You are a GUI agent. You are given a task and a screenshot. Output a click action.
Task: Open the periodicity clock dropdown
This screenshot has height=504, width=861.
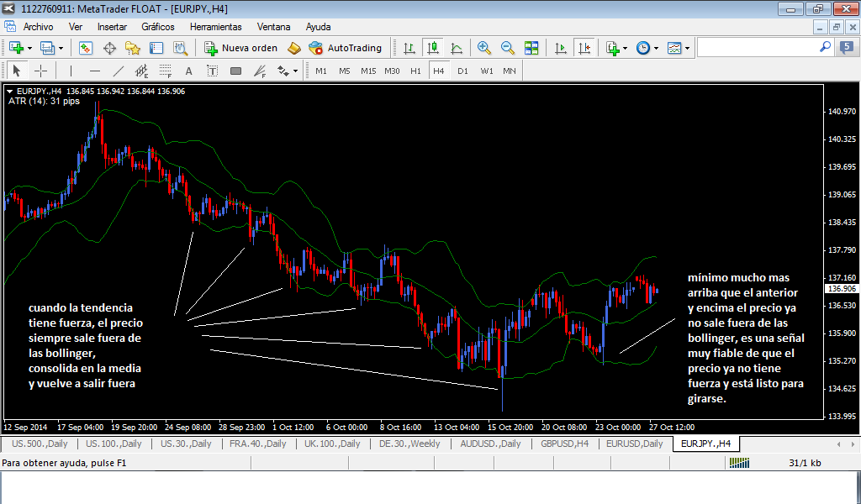point(657,48)
